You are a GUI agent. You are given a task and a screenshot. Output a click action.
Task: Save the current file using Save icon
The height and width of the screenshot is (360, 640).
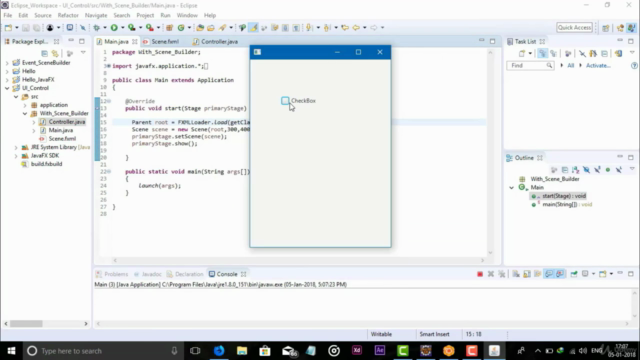[26, 28]
